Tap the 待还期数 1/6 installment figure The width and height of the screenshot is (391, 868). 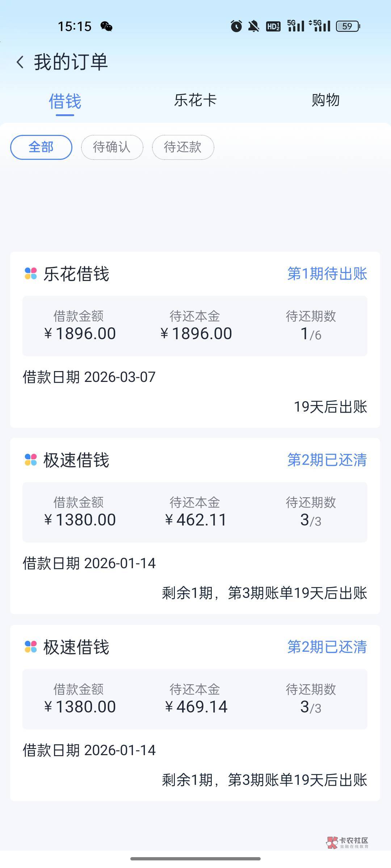[x=311, y=333]
